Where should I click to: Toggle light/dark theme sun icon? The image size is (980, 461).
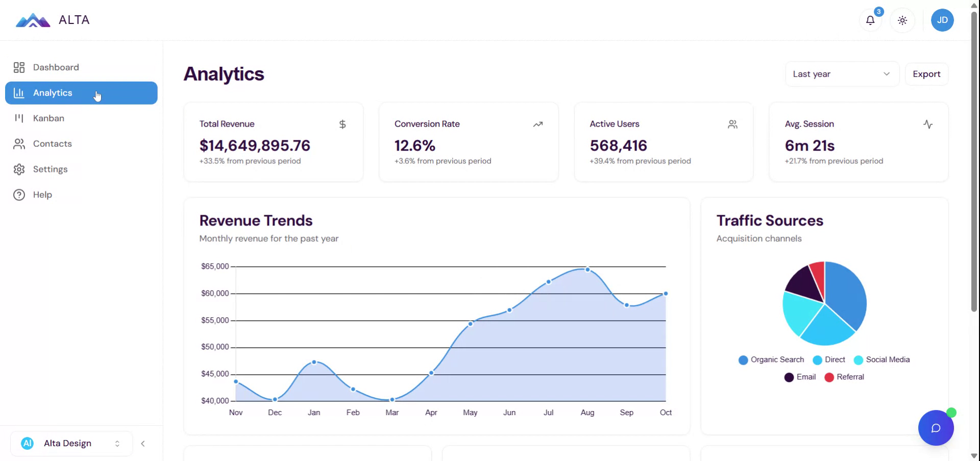coord(902,20)
